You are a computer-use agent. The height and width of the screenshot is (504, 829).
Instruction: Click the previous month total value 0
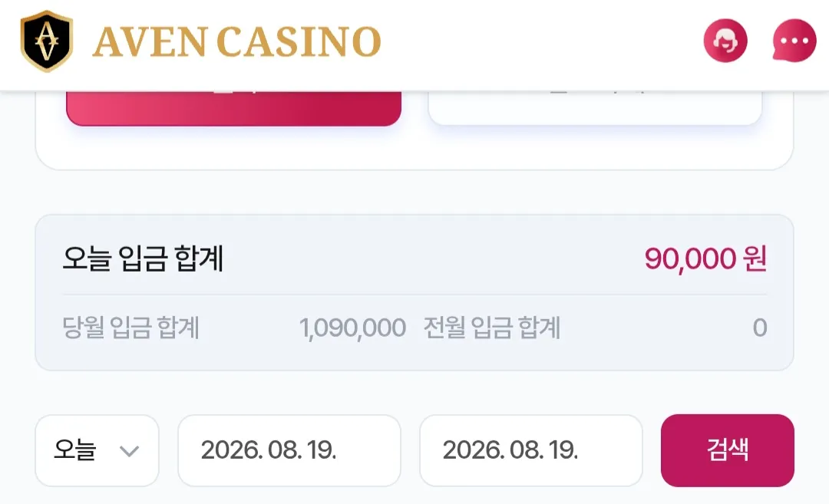pos(760,328)
